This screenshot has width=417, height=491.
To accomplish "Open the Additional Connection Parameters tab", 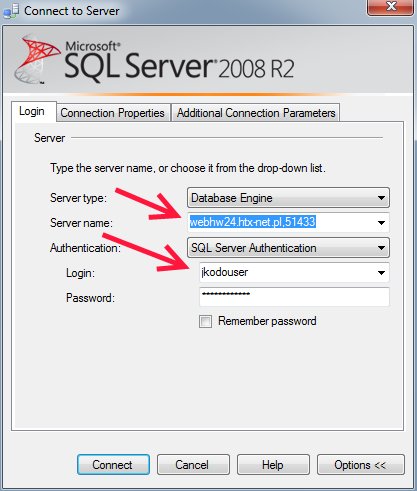I will pyautogui.click(x=256, y=113).
